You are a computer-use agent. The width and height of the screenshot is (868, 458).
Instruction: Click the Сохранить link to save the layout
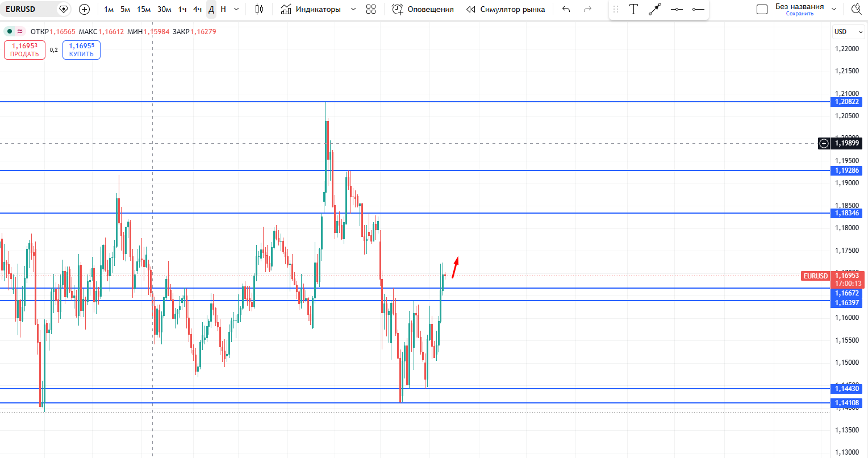[x=800, y=13]
